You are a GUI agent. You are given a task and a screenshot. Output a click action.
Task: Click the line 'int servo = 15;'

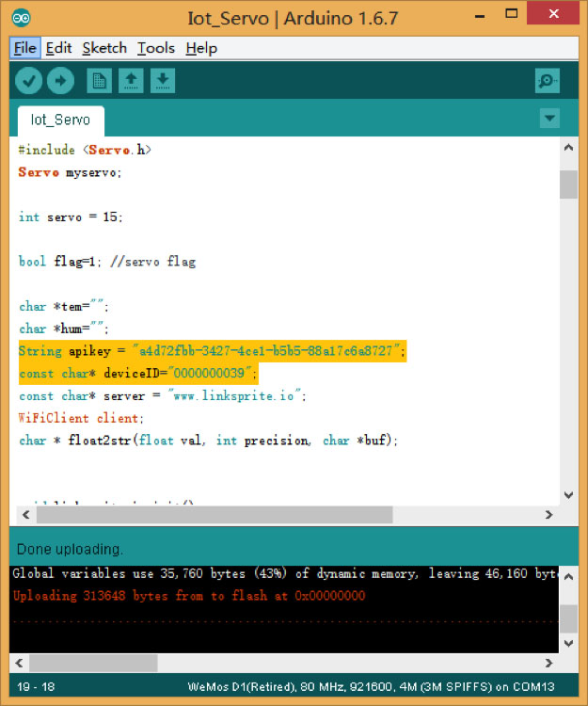pos(71,217)
